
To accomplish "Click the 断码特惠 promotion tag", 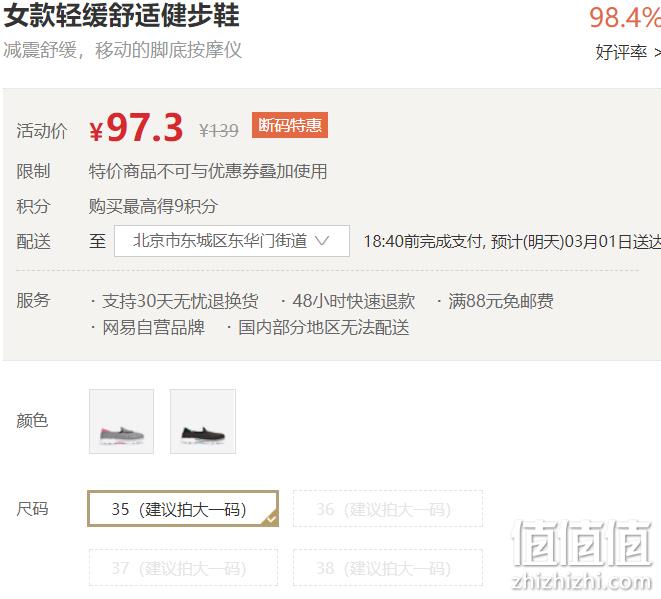I will pyautogui.click(x=290, y=125).
